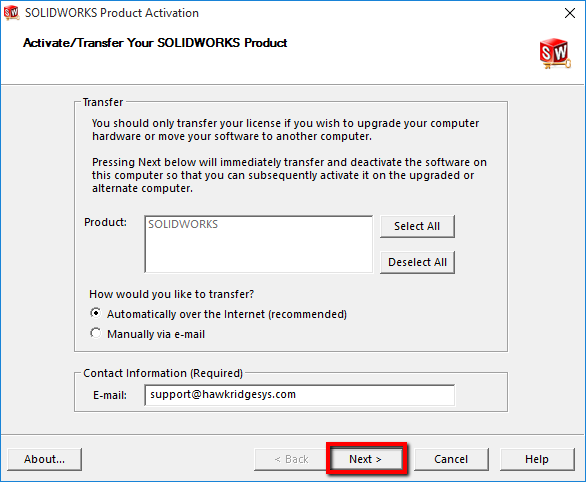Click the Product list box
This screenshot has height=482, width=586.
(258, 244)
